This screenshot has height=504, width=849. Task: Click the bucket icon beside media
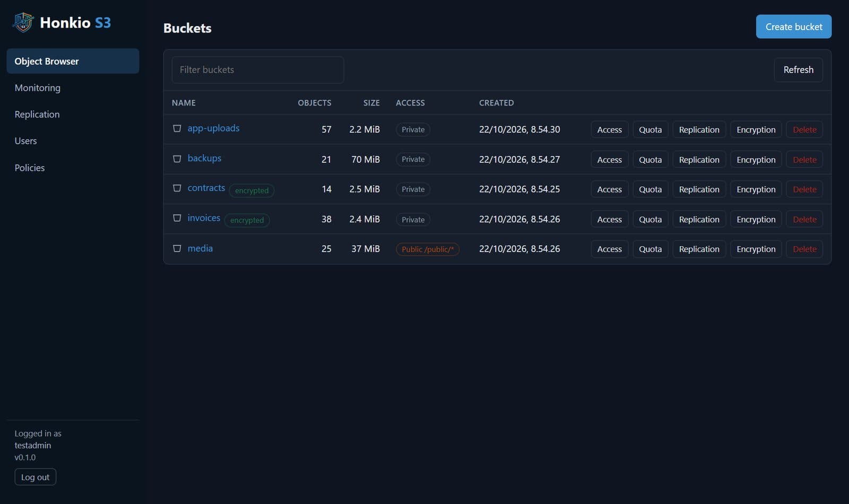tap(177, 248)
